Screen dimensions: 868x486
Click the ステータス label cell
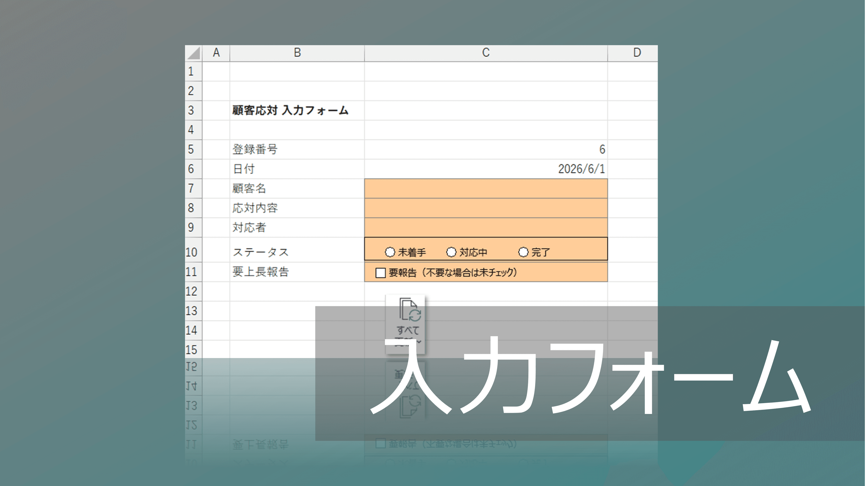pos(297,250)
